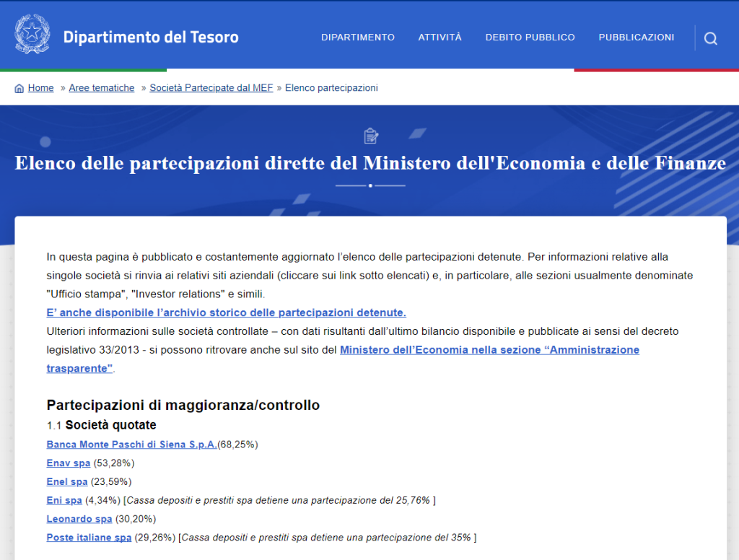Click the (30,20%) percentage next to Leonardo
This screenshot has height=560, width=739.
click(136, 519)
